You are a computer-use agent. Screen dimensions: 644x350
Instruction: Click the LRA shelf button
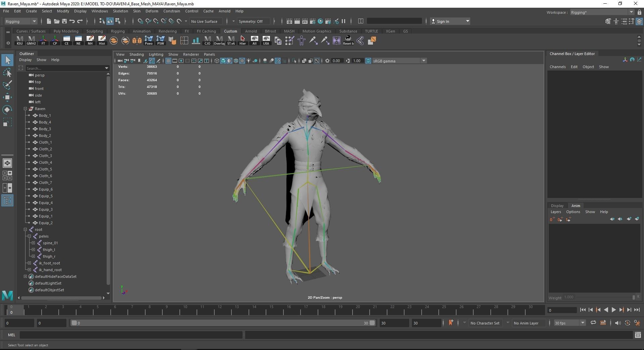[x=266, y=41]
